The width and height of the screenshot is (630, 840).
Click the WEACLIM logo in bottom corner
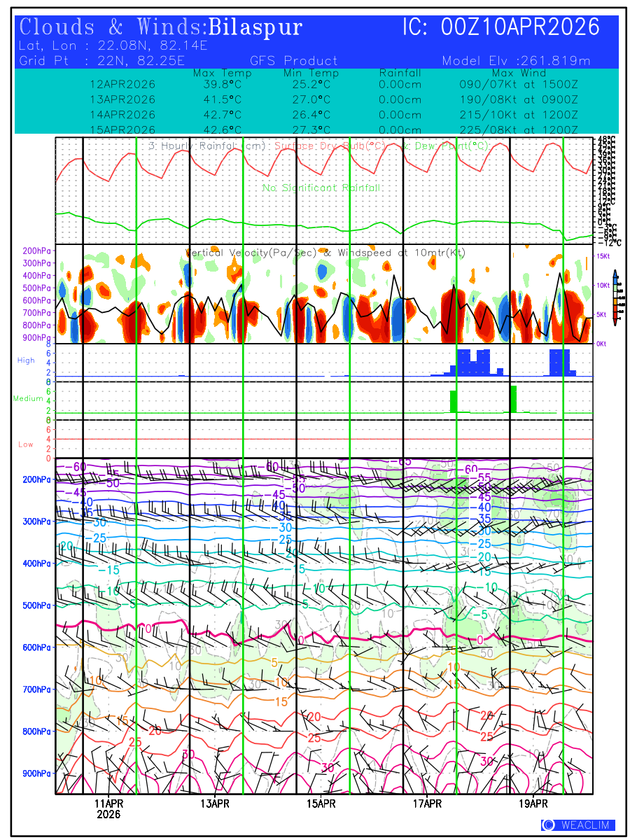pos(577,825)
